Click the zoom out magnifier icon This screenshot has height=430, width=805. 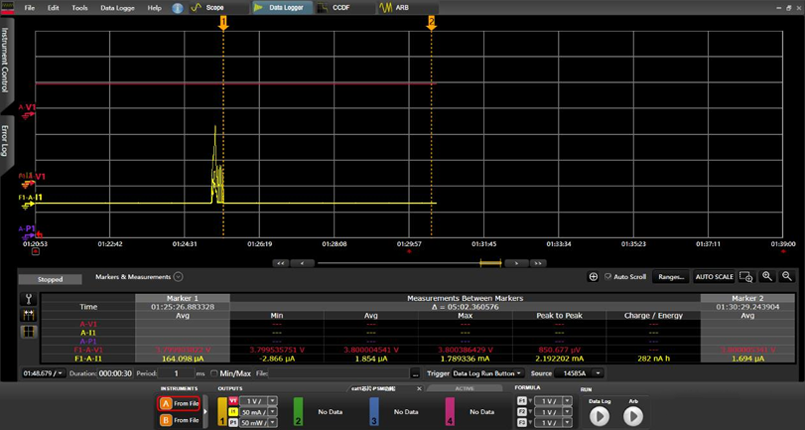pos(787,276)
